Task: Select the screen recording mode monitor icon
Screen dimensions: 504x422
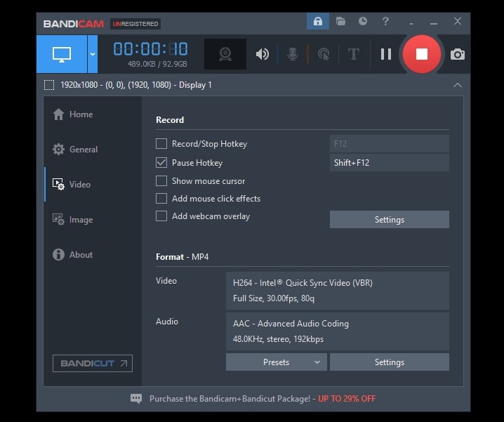Action: [x=62, y=54]
